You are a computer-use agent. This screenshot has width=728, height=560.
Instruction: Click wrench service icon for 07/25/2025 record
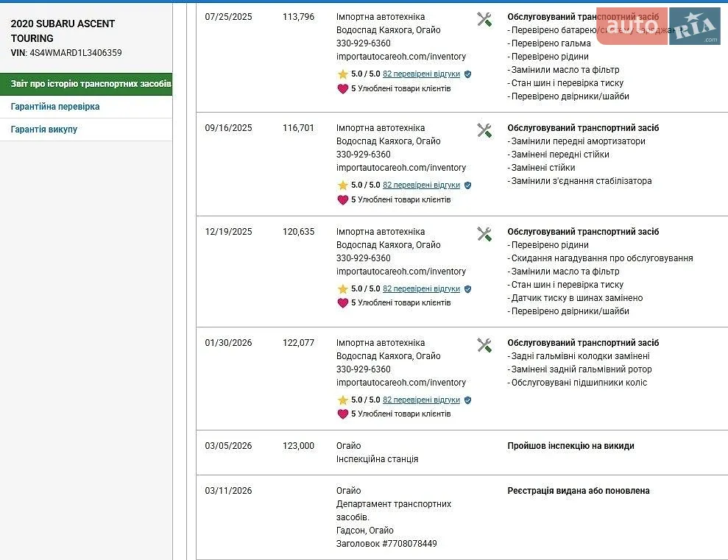click(484, 19)
